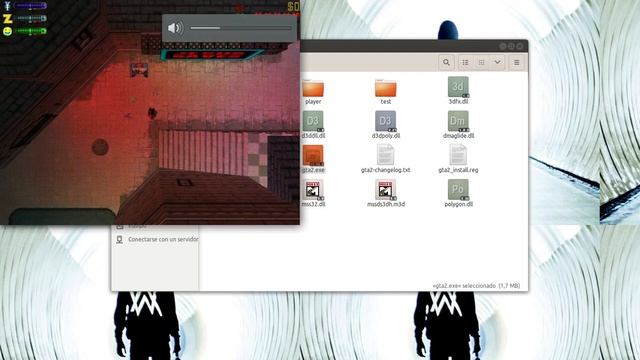Viewport: 640px width, 360px height.
Task: Open the file manager hamburger menu
Action: [x=517, y=62]
